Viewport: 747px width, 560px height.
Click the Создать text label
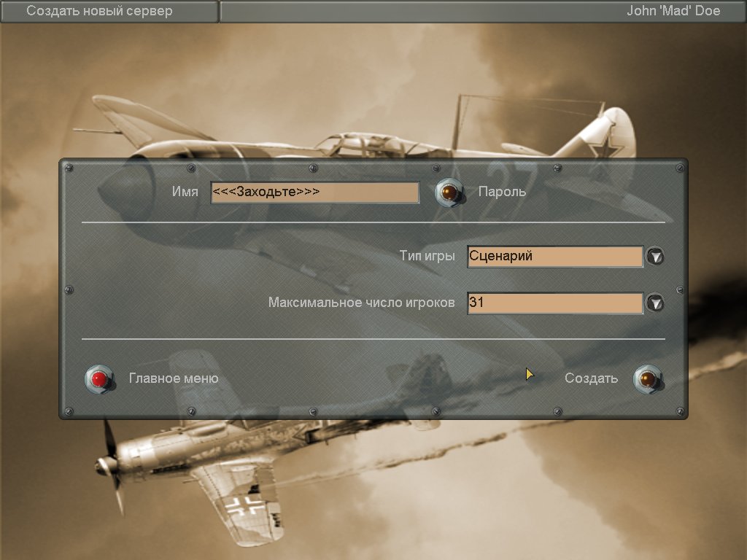coord(591,378)
